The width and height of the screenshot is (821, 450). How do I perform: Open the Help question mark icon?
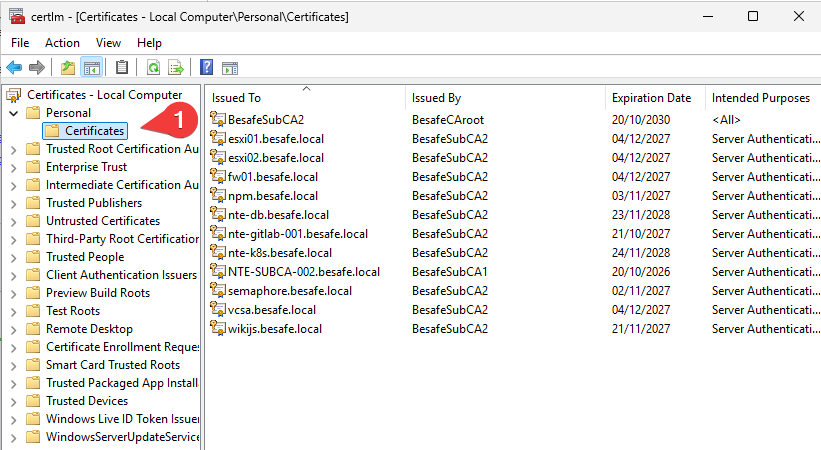click(x=207, y=67)
